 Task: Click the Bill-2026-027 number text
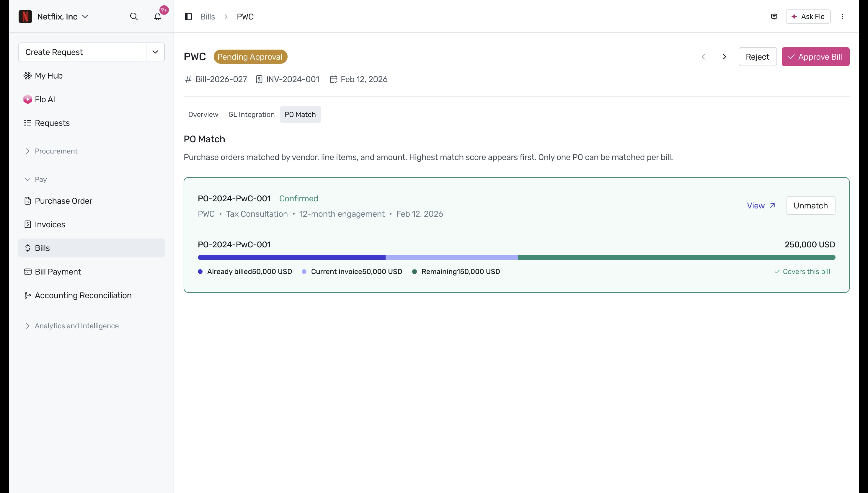tap(221, 79)
